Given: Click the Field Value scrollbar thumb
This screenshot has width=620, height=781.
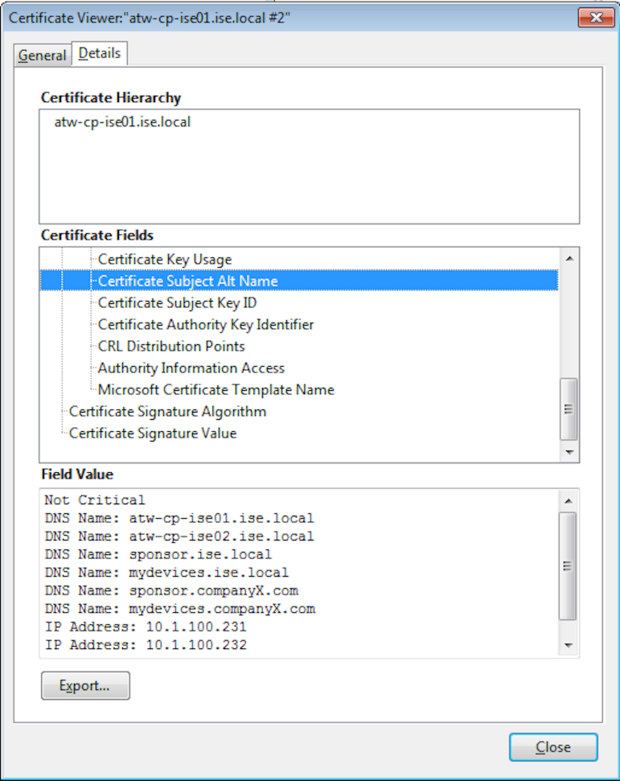Looking at the screenshot, I should point(568,566).
